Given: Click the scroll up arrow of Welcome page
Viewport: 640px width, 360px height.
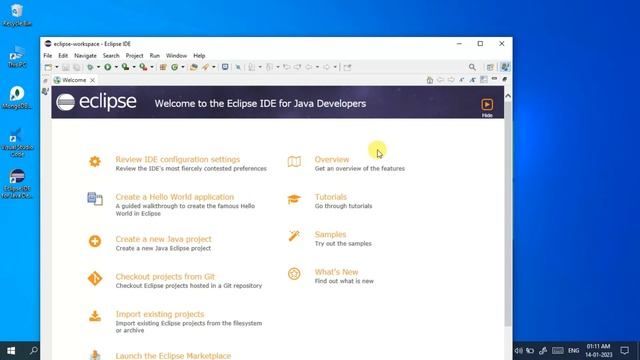Looking at the screenshot, I should [x=508, y=96].
